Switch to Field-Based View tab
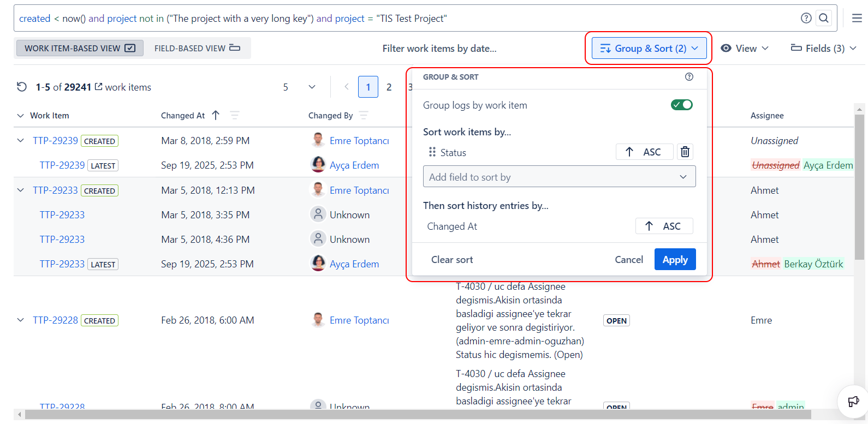This screenshot has height=424, width=868. pos(197,48)
